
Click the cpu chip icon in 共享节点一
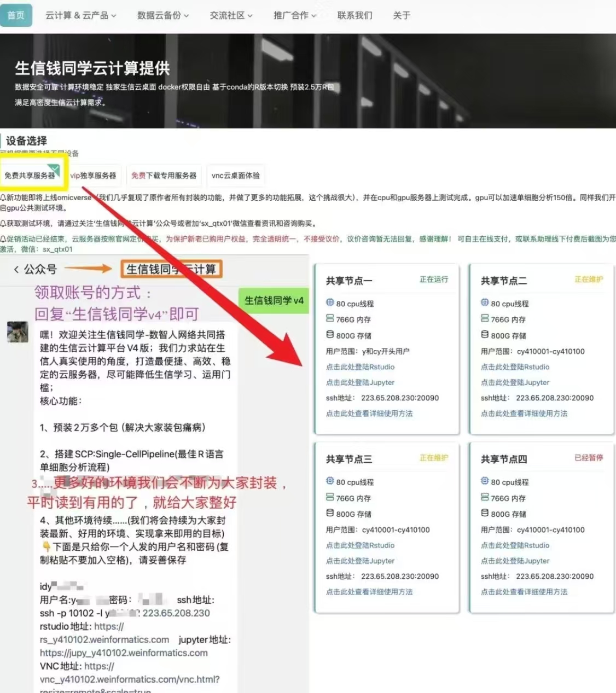pyautogui.click(x=330, y=302)
